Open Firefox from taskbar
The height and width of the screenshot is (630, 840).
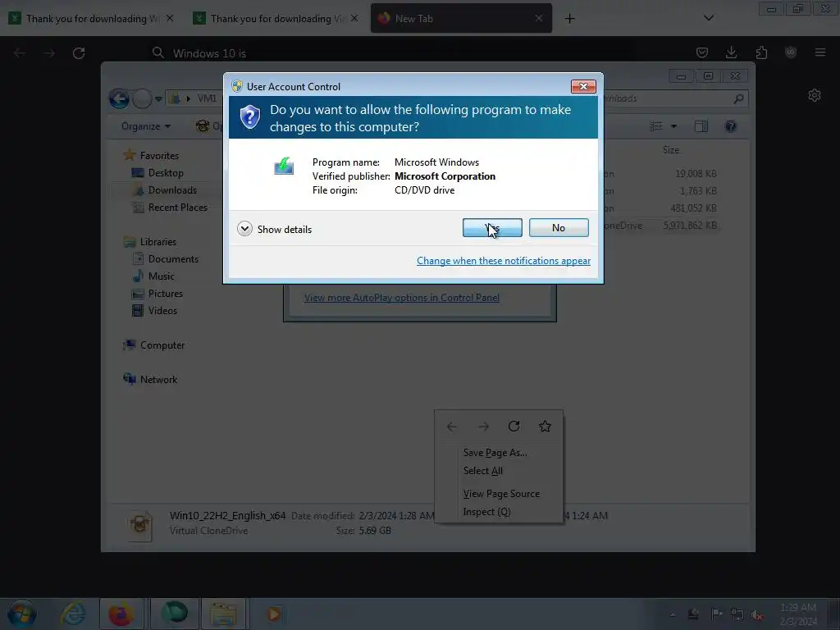point(121,614)
